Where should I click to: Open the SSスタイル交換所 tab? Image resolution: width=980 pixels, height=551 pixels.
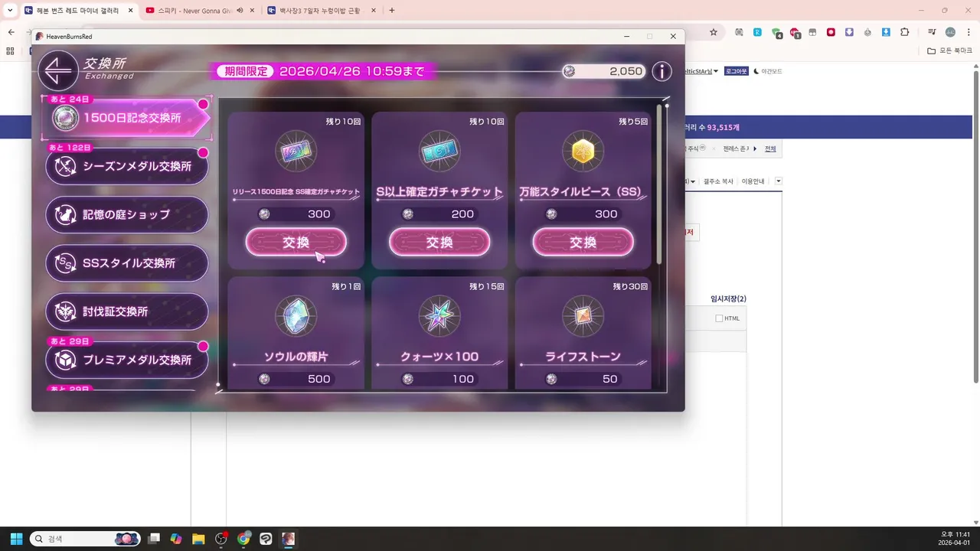click(126, 263)
